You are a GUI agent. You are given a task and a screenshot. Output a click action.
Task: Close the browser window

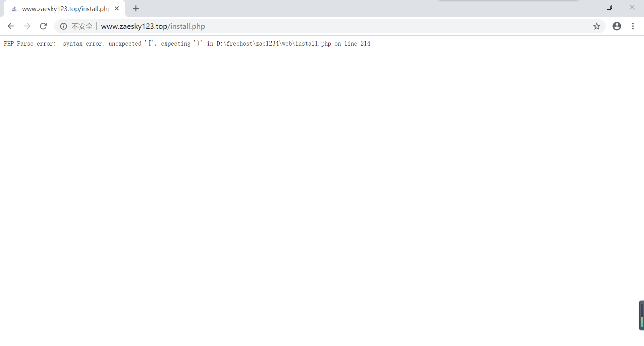point(632,7)
